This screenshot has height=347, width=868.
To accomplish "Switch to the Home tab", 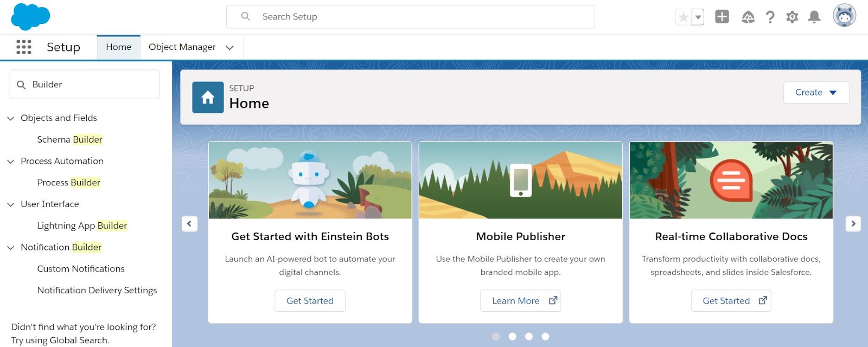I will click(119, 47).
